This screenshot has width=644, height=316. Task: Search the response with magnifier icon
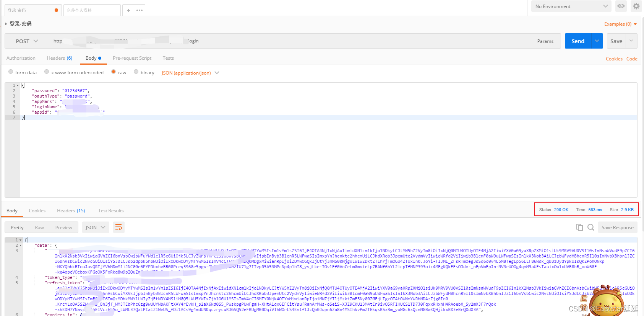coord(590,227)
